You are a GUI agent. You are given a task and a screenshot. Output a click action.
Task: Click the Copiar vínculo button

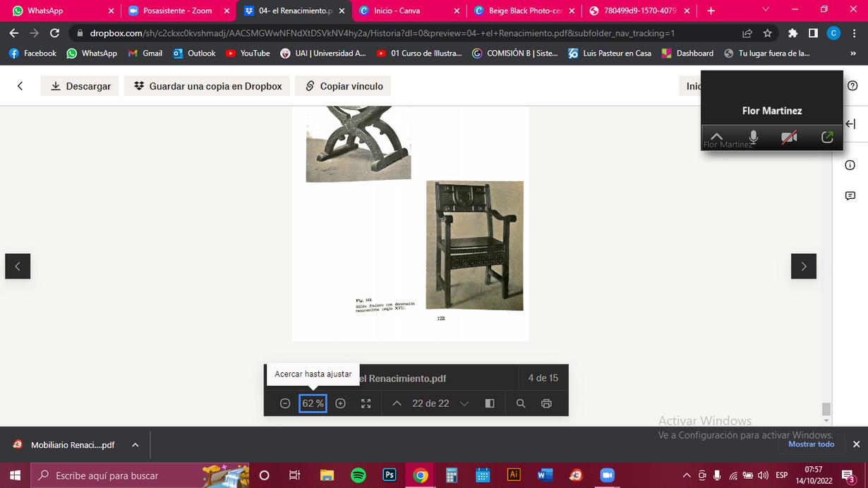coord(343,86)
